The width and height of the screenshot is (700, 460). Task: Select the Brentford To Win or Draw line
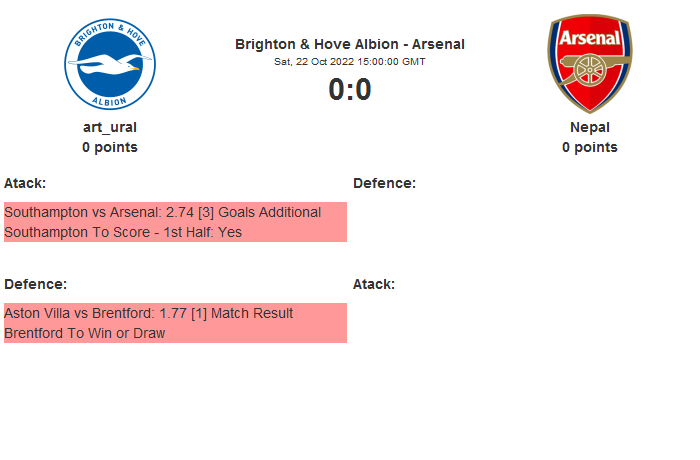[84, 333]
